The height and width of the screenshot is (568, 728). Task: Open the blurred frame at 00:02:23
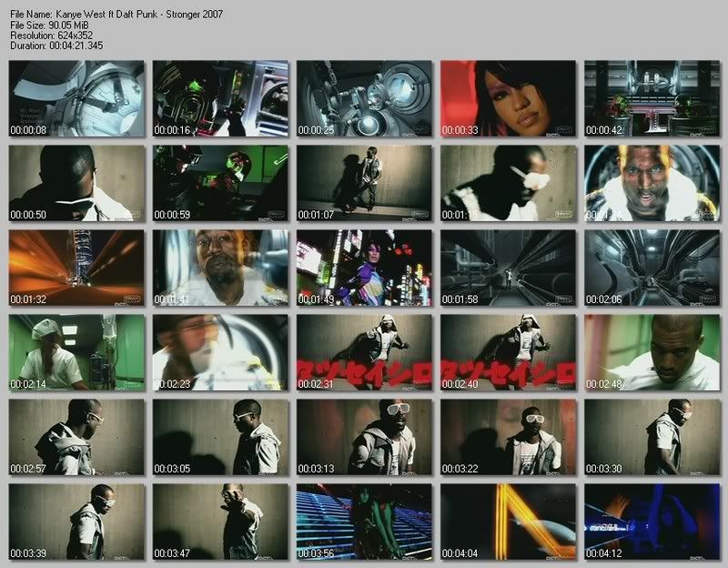[220, 352]
